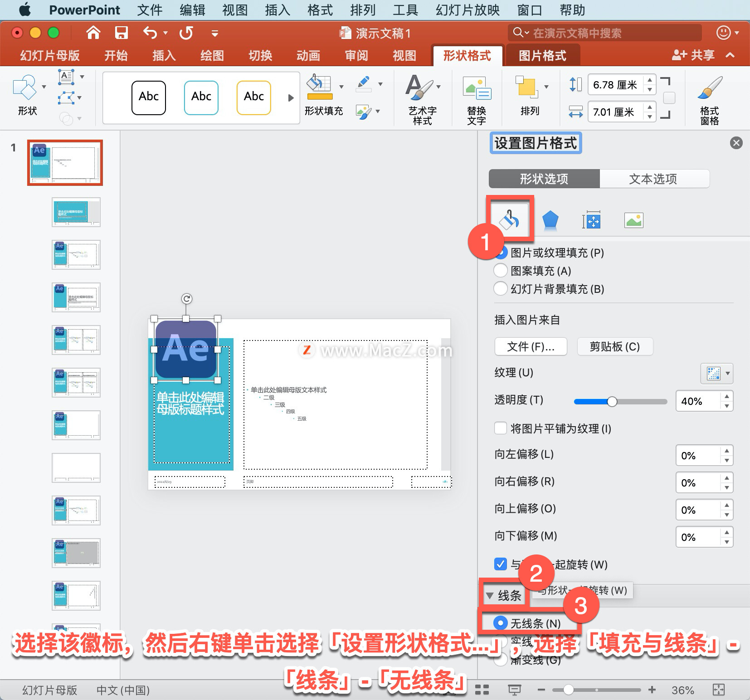Screen dimensions: 750x700
Task: Select the Size & Properties icon in pane
Action: click(591, 220)
